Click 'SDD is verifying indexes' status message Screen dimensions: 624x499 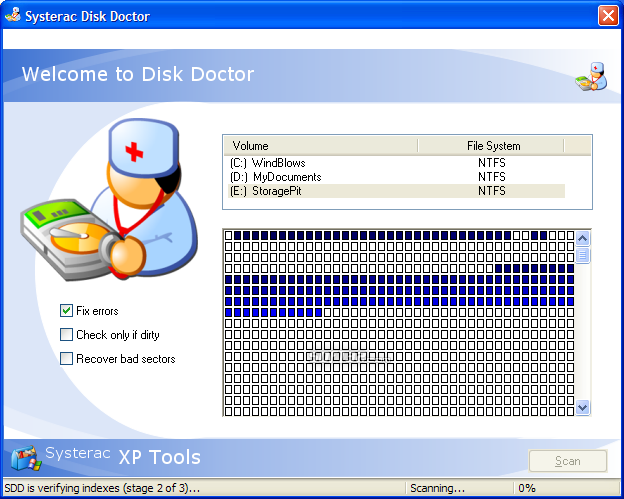coord(102,488)
